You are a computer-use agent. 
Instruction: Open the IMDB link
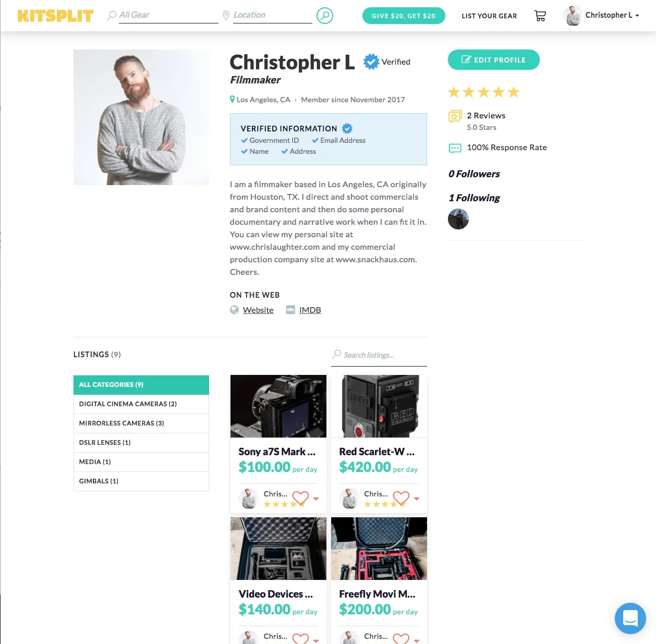pyautogui.click(x=310, y=310)
